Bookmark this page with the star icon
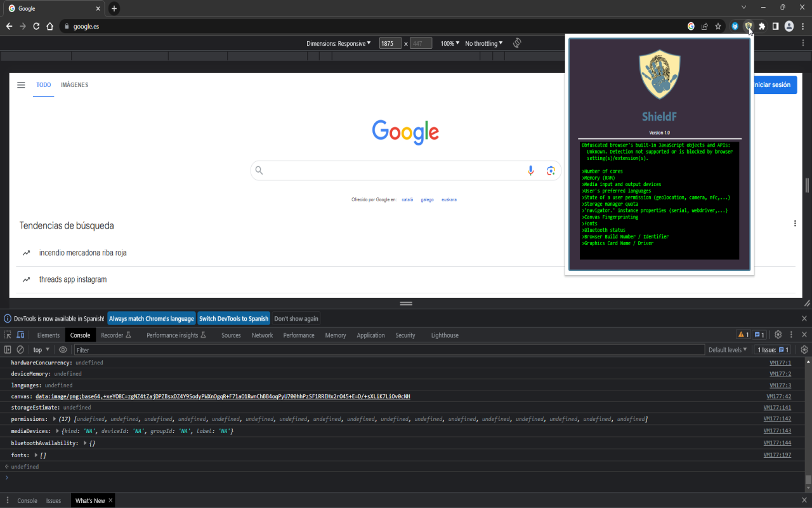Viewport: 812px width, 508px height. 718,26
